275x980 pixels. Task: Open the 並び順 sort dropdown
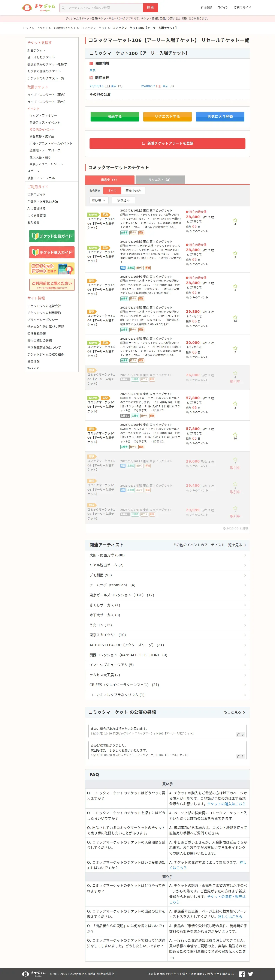click(x=99, y=200)
